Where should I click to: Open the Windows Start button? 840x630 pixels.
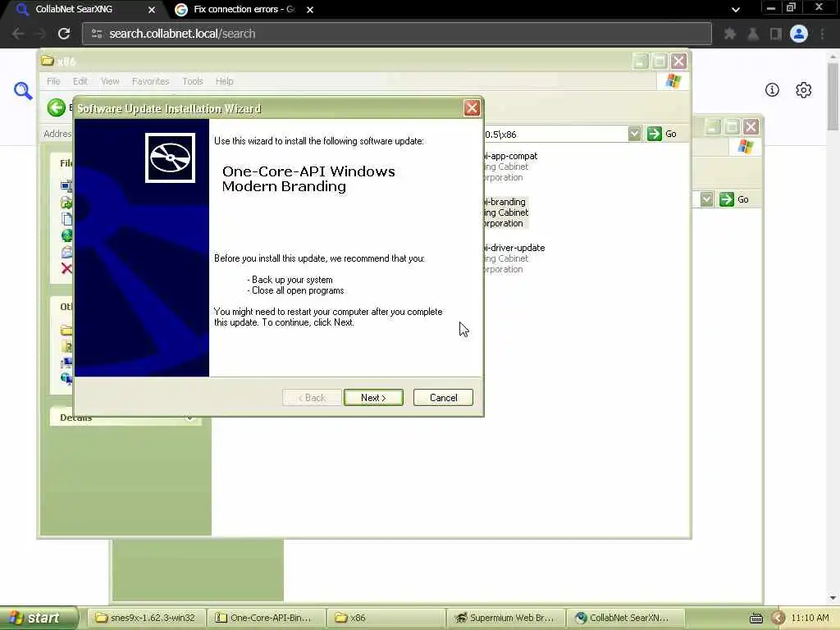(39, 618)
